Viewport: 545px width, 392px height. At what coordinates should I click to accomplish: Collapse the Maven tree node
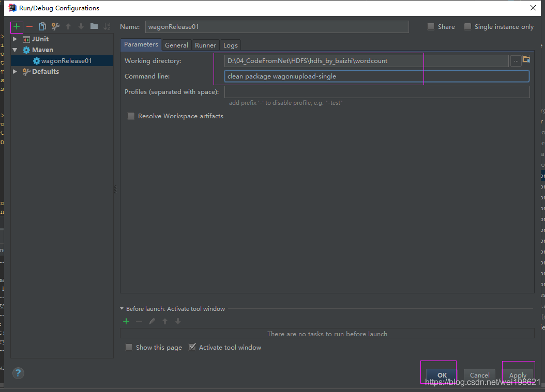coord(15,50)
